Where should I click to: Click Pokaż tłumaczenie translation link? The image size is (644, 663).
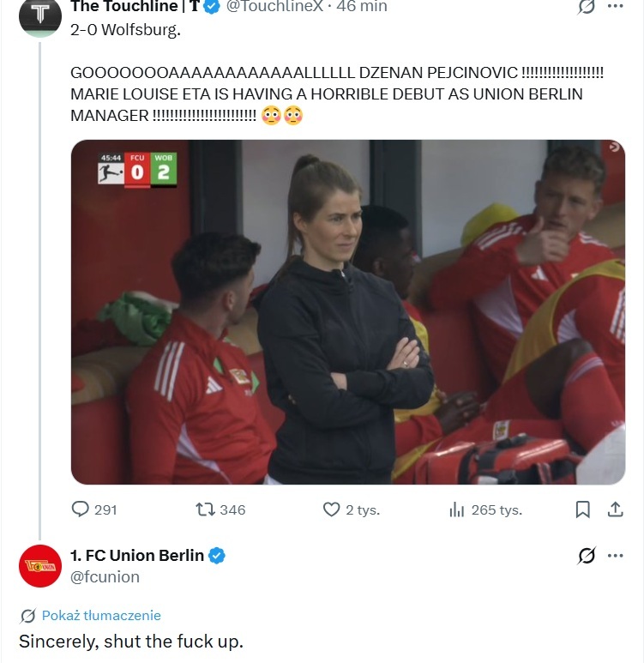click(101, 615)
